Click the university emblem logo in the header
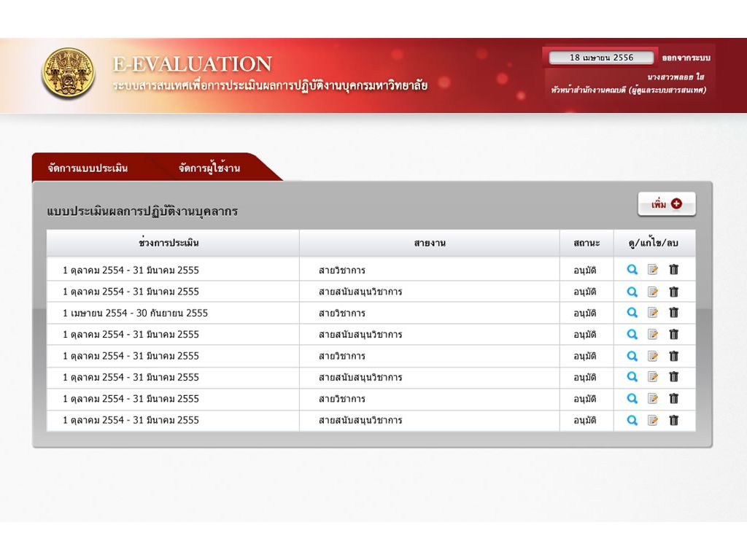The image size is (747, 560). [x=68, y=73]
